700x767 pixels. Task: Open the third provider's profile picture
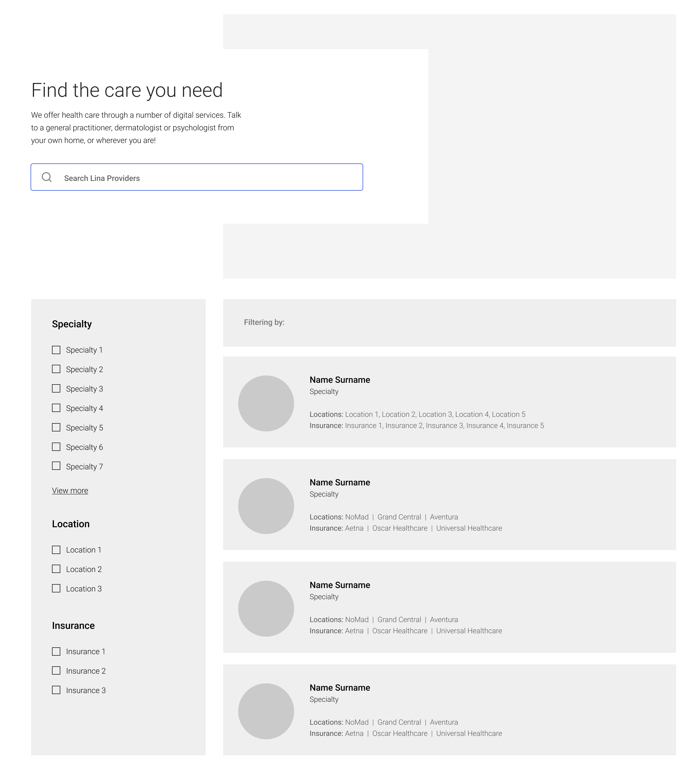tap(266, 609)
